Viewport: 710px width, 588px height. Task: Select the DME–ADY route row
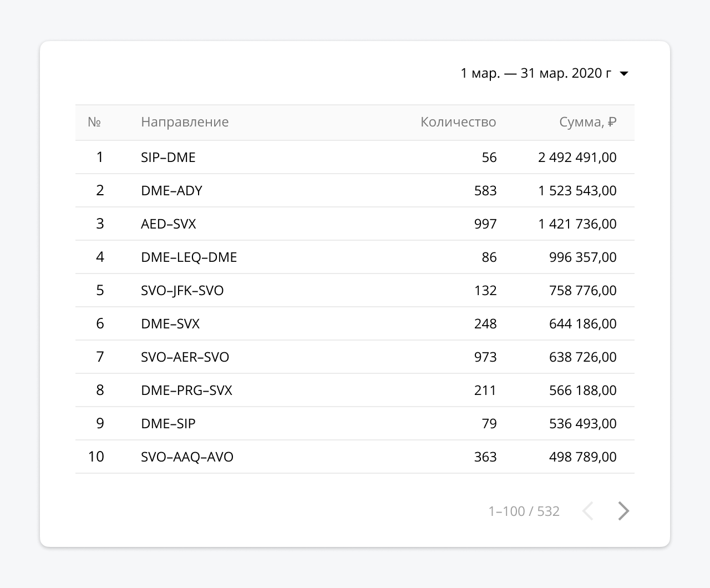point(171,190)
